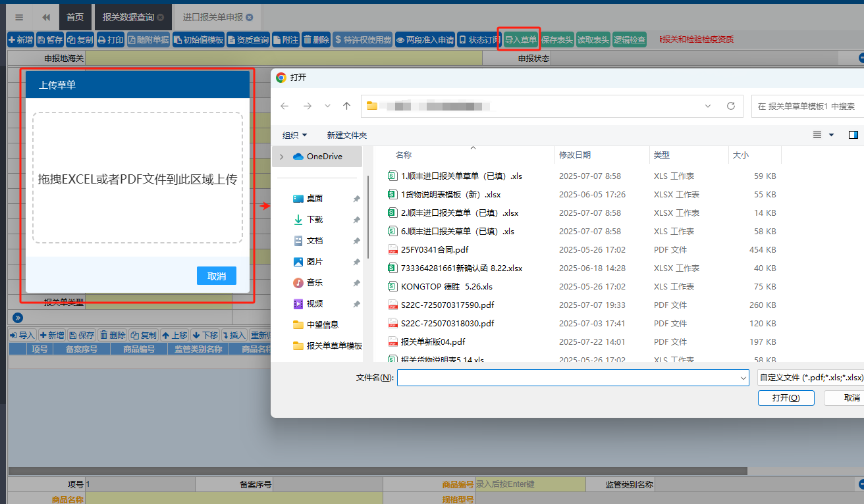The image size is (864, 504).
Task: Click the 删除 (Delete) icon on top toolbar
Action: (x=316, y=39)
